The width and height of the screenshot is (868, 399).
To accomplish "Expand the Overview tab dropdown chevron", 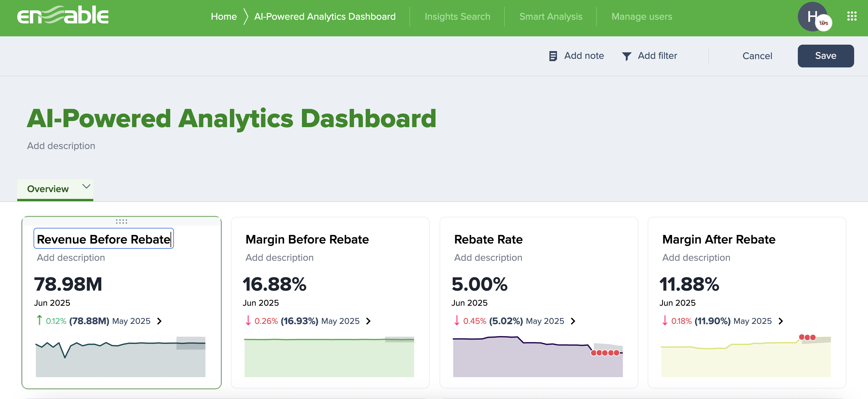I will (x=86, y=186).
